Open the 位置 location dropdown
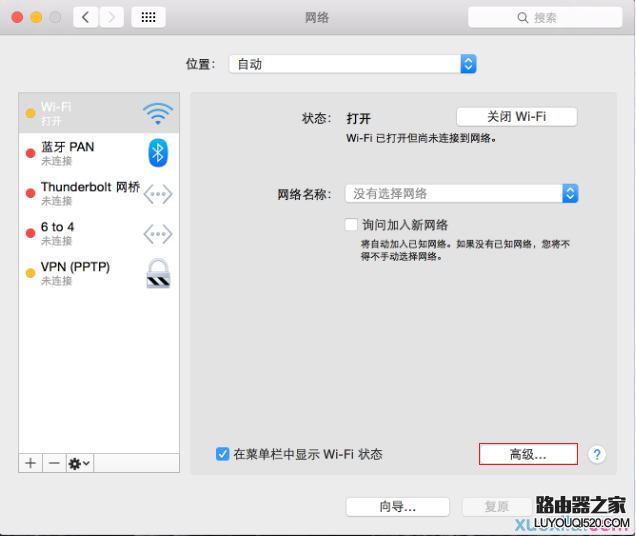Image resolution: width=636 pixels, height=536 pixels. pos(352,64)
